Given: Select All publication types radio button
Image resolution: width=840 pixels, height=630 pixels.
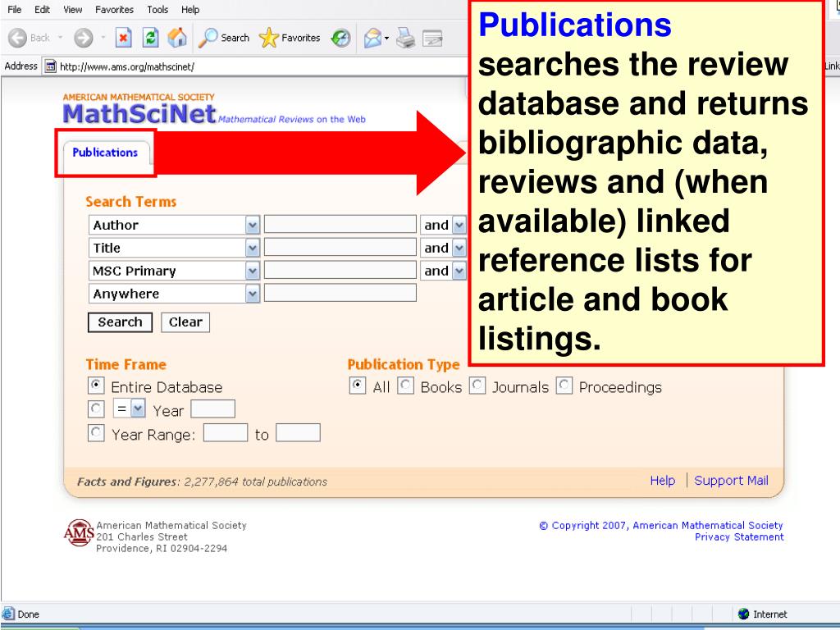Looking at the screenshot, I should 358,386.
